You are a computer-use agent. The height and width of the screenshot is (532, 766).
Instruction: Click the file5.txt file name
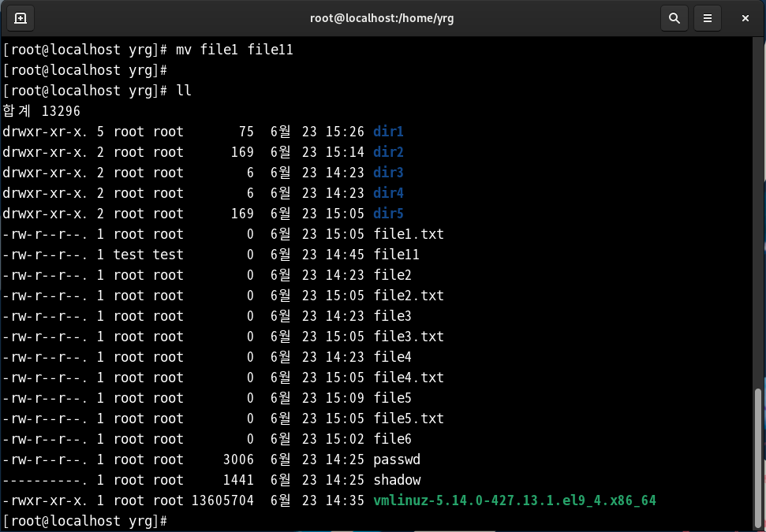409,419
